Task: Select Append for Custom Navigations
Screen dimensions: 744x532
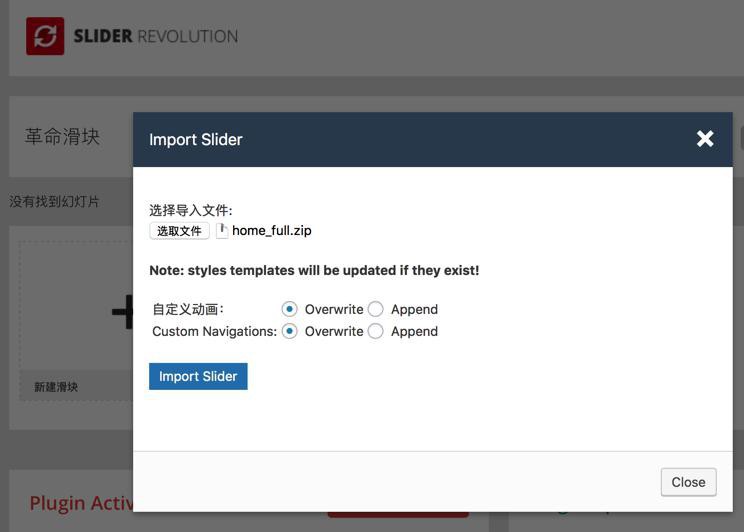Action: (375, 331)
